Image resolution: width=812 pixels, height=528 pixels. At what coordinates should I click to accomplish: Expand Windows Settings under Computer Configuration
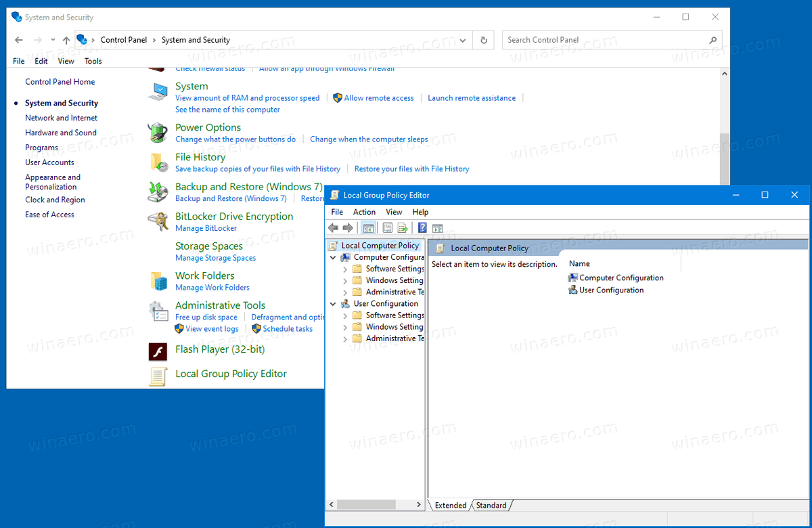[345, 281]
